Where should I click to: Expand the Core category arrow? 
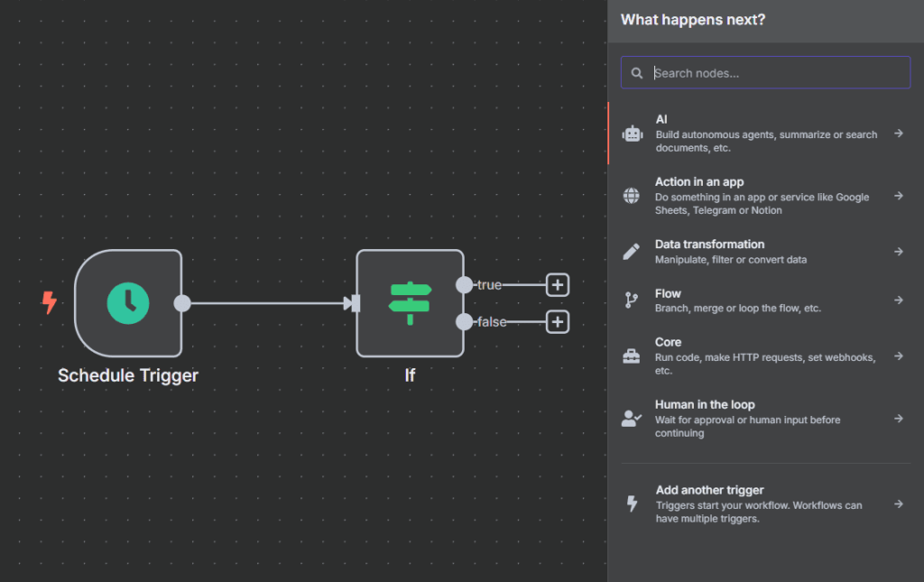coord(898,356)
